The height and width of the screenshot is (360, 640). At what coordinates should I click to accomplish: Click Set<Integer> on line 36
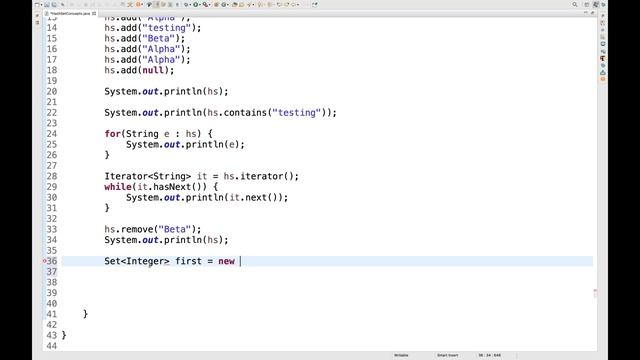(137, 261)
